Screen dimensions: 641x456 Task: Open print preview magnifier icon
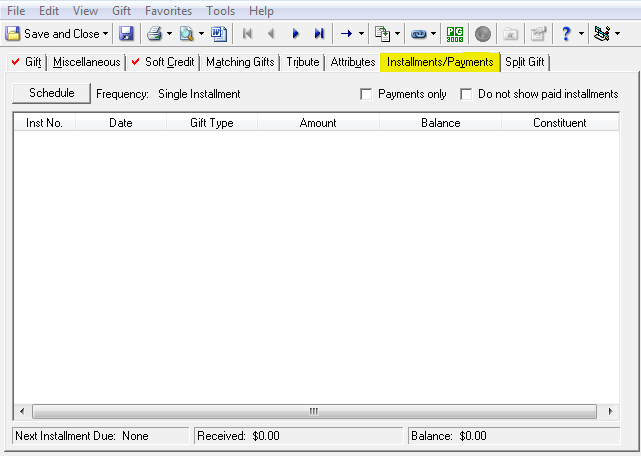[x=187, y=34]
